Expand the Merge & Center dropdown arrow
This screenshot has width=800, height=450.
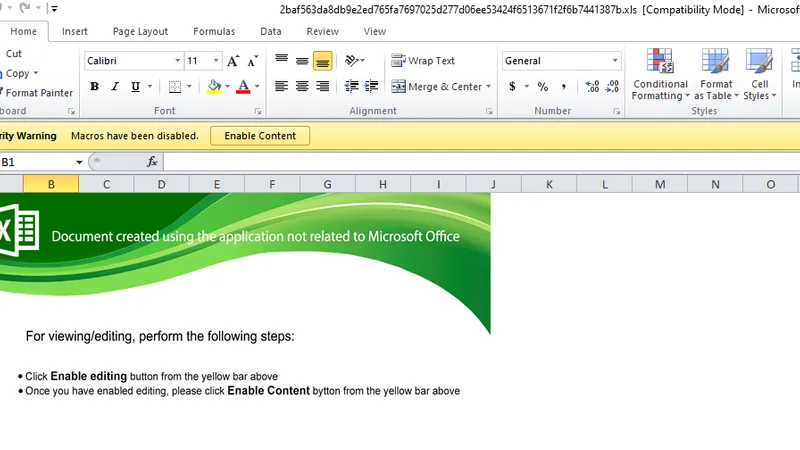pos(488,87)
